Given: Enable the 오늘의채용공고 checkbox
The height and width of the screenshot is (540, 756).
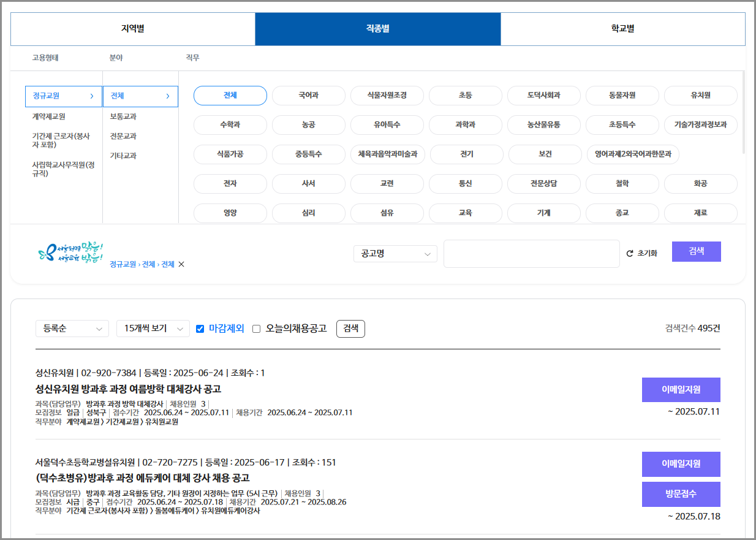Looking at the screenshot, I should (256, 329).
